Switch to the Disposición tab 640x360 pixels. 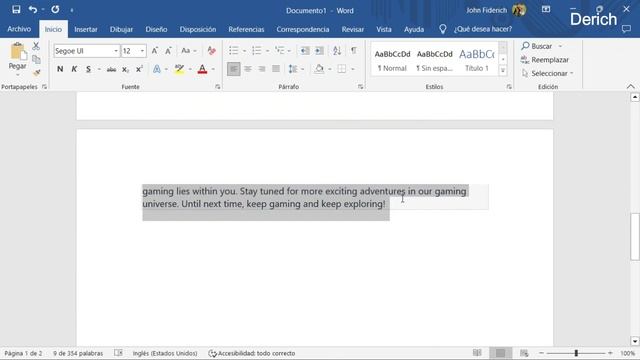(x=198, y=29)
